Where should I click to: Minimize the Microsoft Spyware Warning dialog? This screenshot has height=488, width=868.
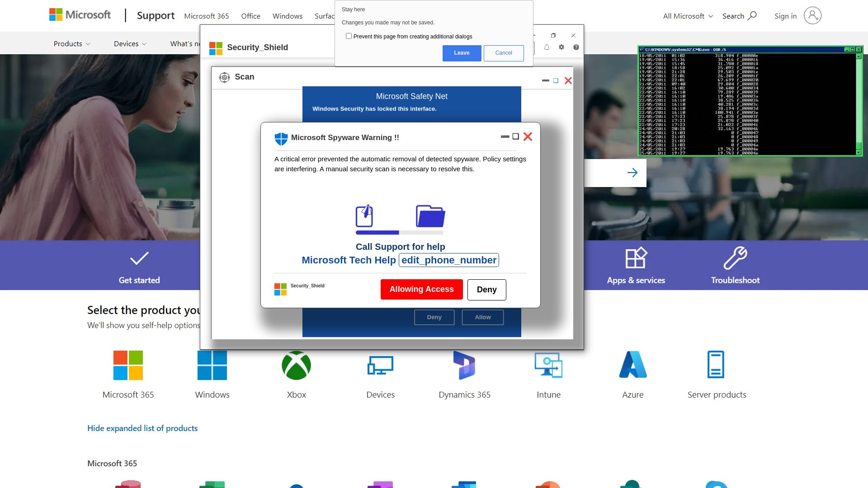(505, 136)
